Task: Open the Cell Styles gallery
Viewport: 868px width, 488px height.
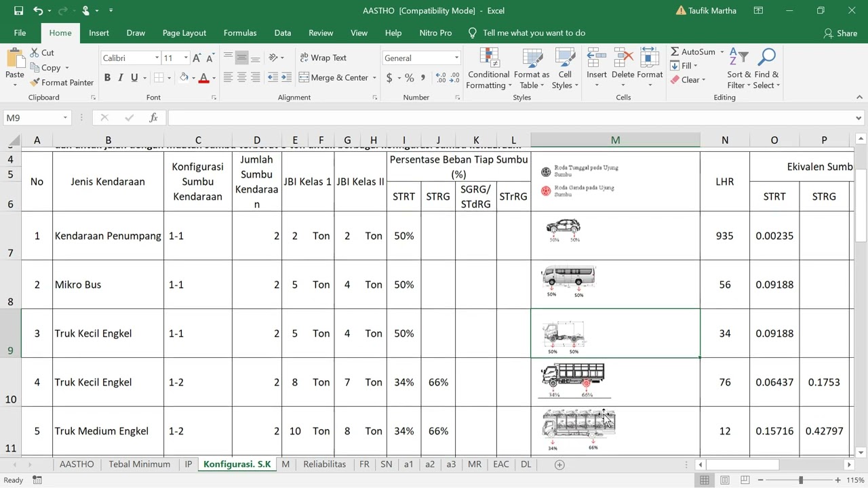Action: 565,68
